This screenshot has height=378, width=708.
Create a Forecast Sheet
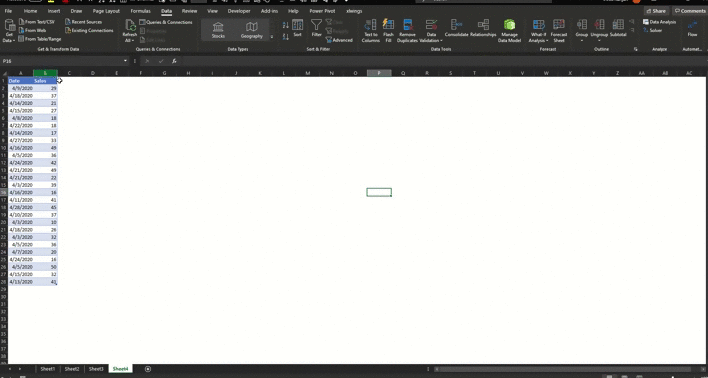(x=559, y=31)
